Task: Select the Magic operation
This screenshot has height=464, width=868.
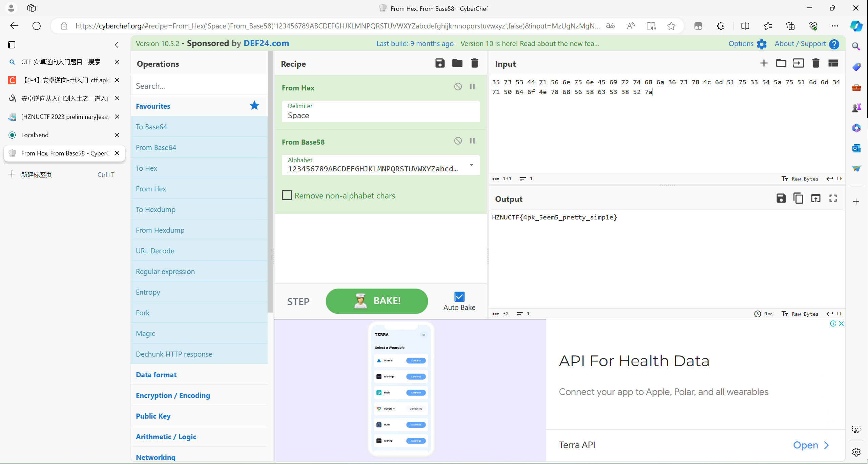Action: [x=199, y=333]
